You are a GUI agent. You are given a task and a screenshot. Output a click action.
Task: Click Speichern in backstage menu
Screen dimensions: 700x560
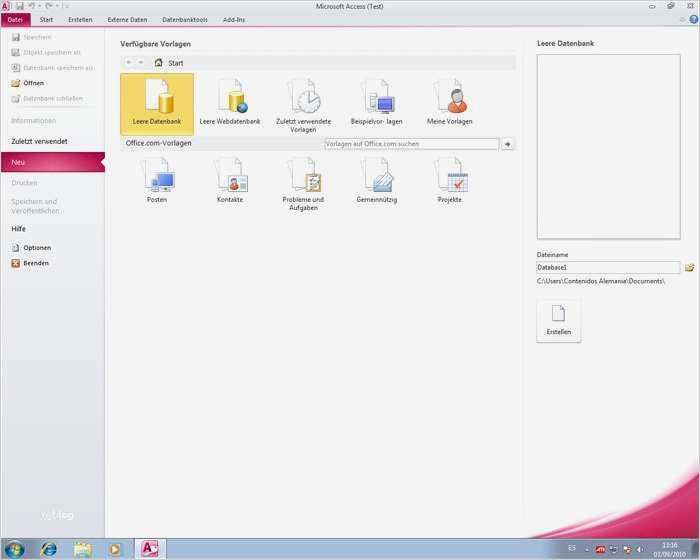(31, 37)
